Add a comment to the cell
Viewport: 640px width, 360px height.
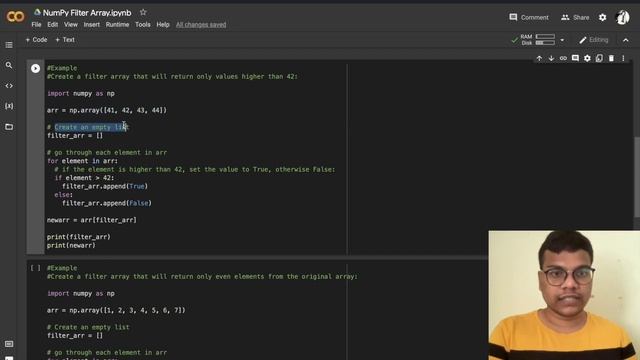(575, 58)
